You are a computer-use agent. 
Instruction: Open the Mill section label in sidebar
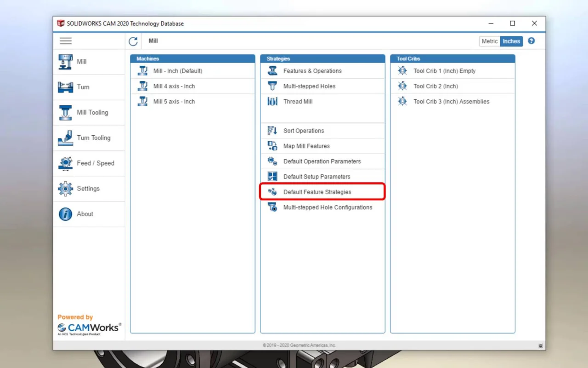click(82, 62)
